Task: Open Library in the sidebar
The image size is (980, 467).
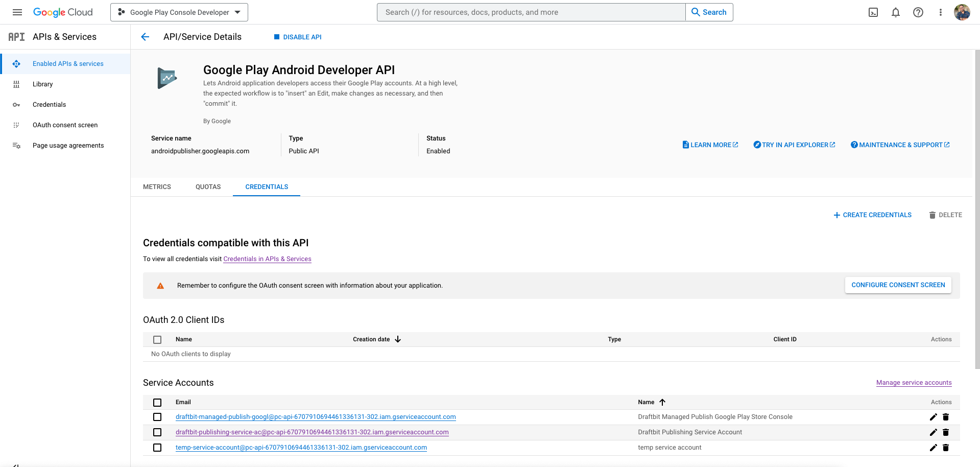Action: pyautogui.click(x=65, y=84)
